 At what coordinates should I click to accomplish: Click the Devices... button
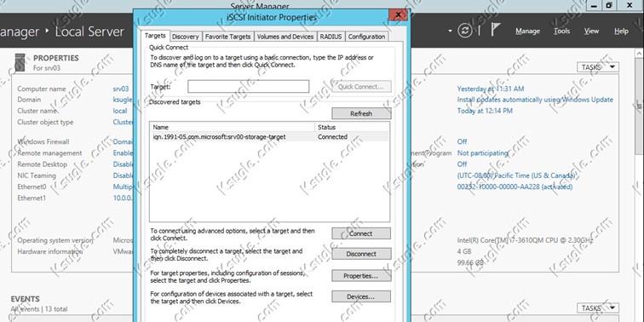pyautogui.click(x=361, y=296)
